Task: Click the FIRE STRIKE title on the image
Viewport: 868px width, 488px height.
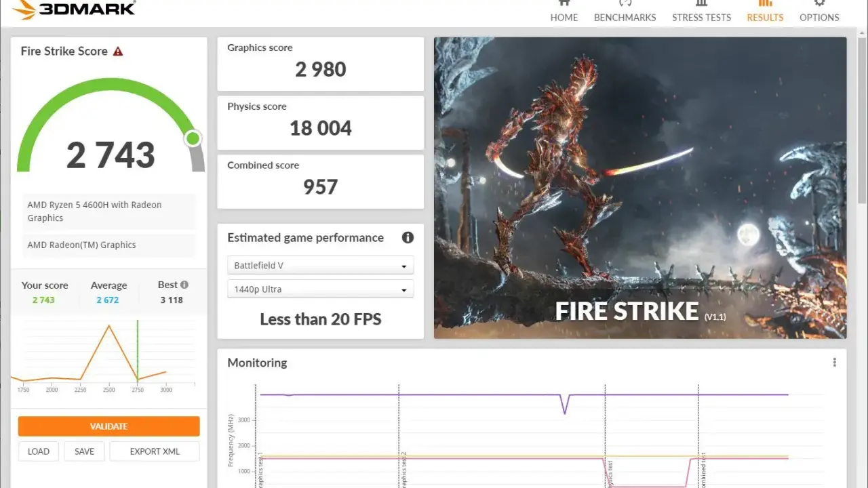Action: (x=627, y=312)
